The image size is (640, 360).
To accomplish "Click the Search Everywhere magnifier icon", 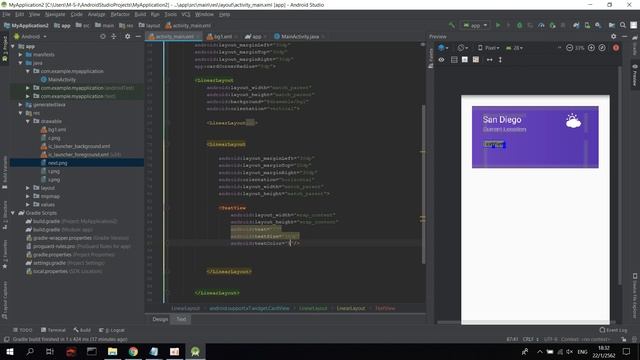I will 623,25.
